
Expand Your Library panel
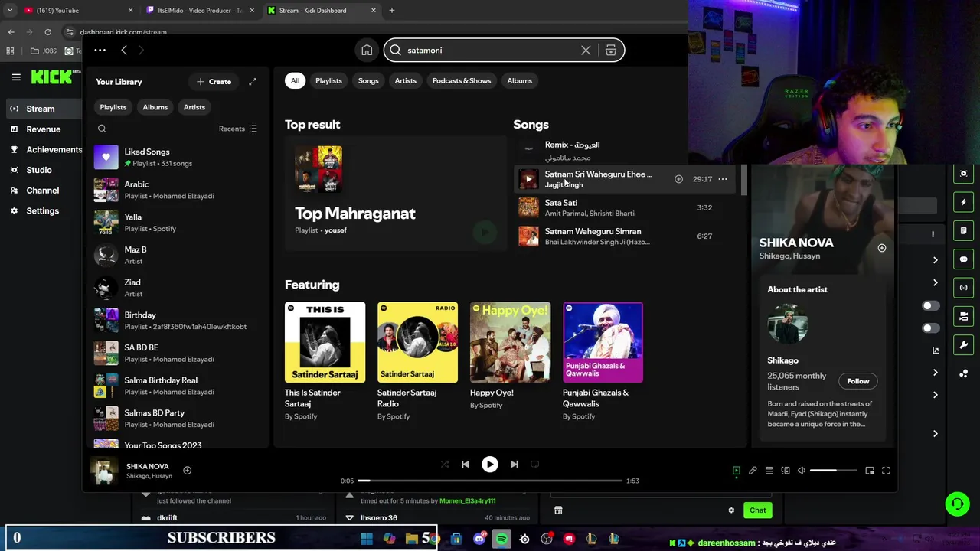coord(253,82)
